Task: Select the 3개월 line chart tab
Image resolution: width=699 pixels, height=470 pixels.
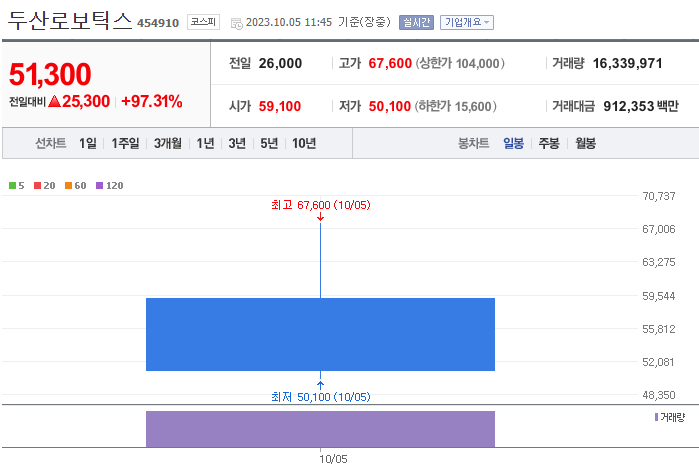Action: tap(168, 143)
